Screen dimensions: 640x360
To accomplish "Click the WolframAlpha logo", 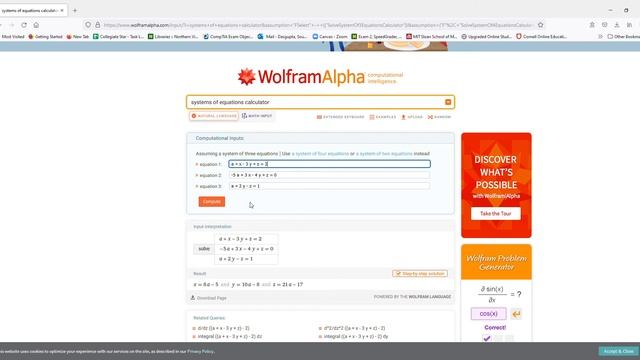I will point(301,77).
